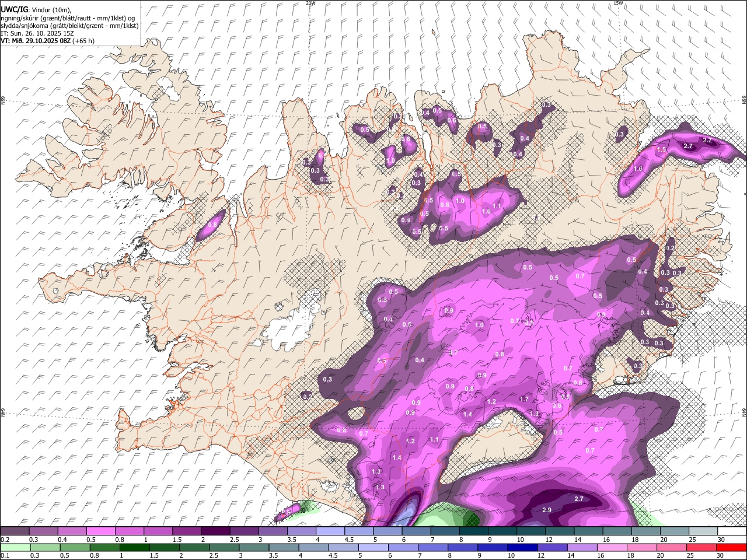Click the '30' label under the bottom legend row

coord(721,556)
